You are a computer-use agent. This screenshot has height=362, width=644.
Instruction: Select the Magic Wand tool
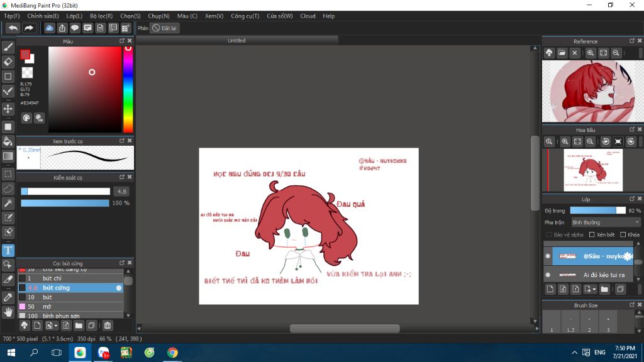point(8,203)
